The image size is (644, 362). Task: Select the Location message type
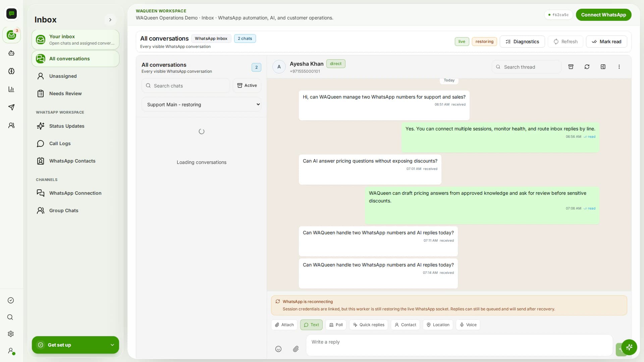[x=438, y=325]
